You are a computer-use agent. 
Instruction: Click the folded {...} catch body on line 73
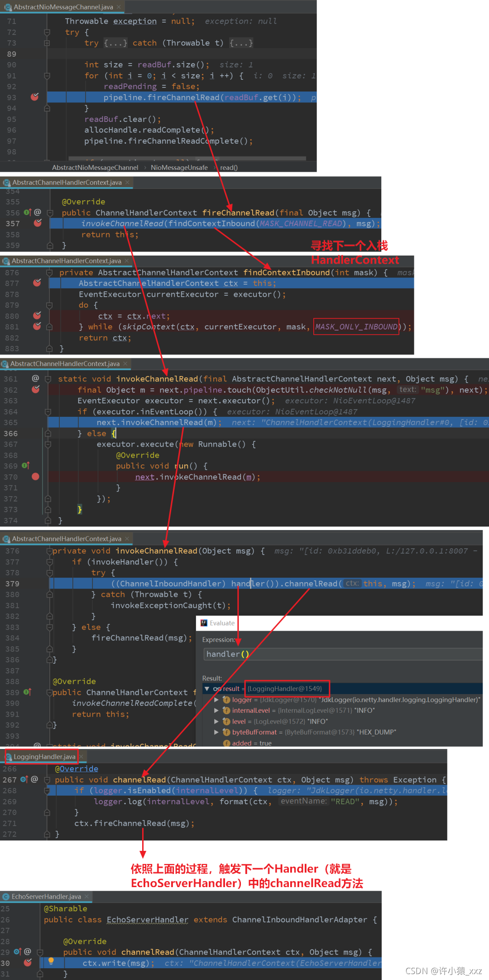[x=241, y=43]
